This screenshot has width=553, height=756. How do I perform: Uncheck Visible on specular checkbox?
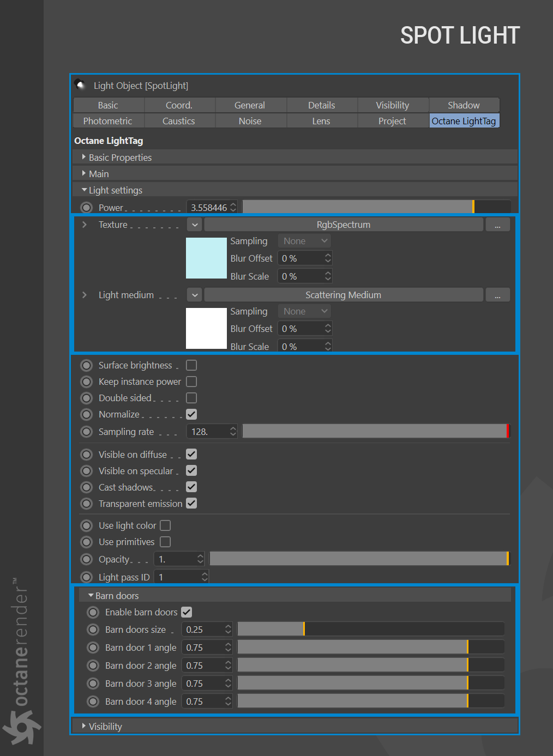coord(191,470)
